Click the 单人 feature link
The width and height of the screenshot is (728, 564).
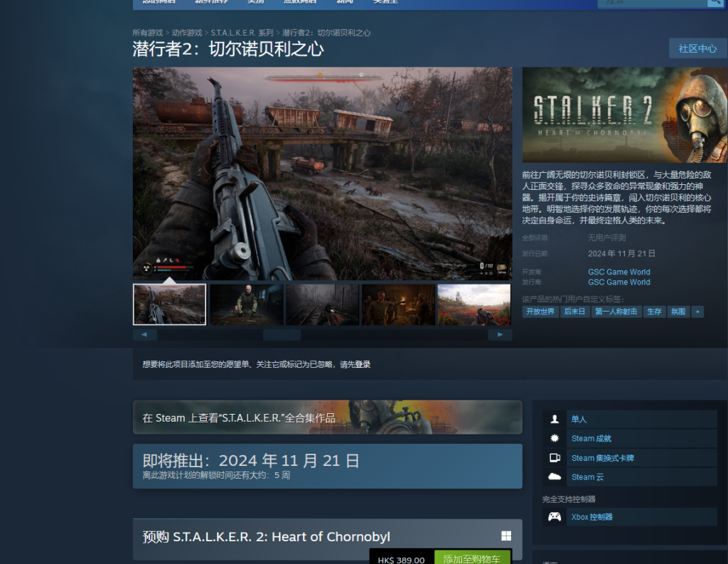(x=579, y=419)
